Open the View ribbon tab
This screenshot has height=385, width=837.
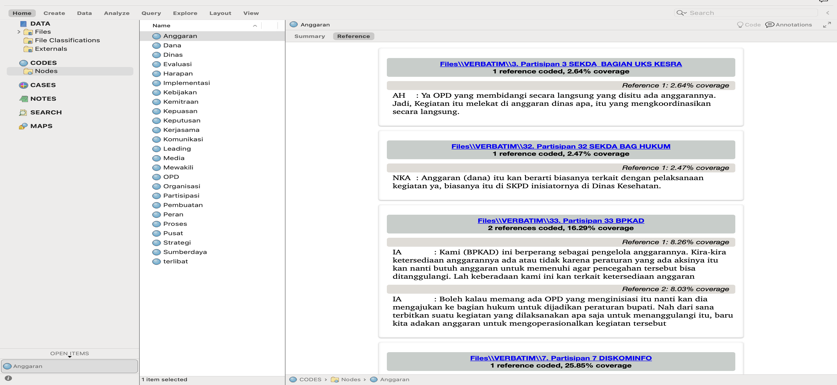pos(251,13)
